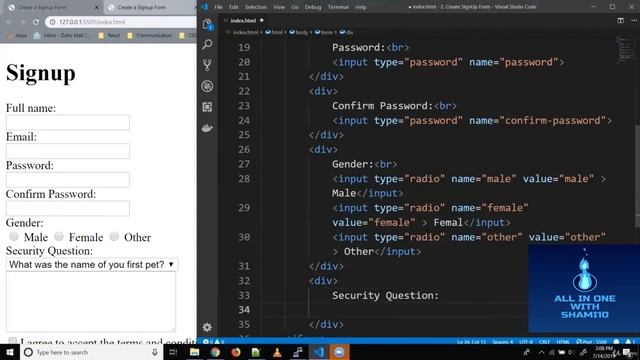640x360 pixels.
Task: Switch to the index.html editor tab
Action: point(243,20)
